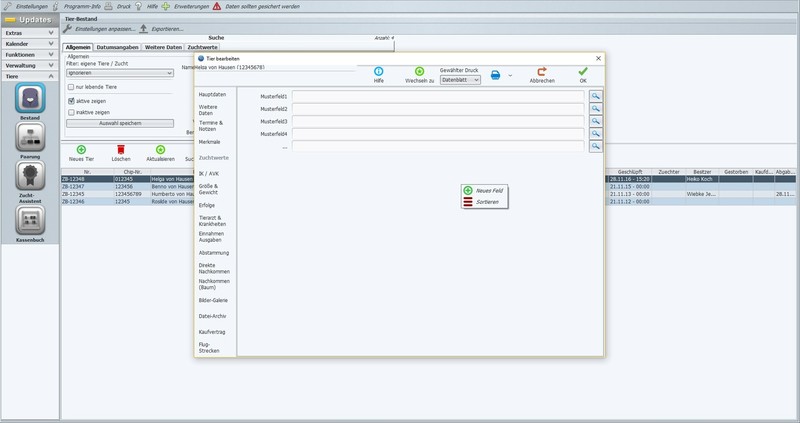Switch to the Zuchtwerte tab

(x=203, y=47)
